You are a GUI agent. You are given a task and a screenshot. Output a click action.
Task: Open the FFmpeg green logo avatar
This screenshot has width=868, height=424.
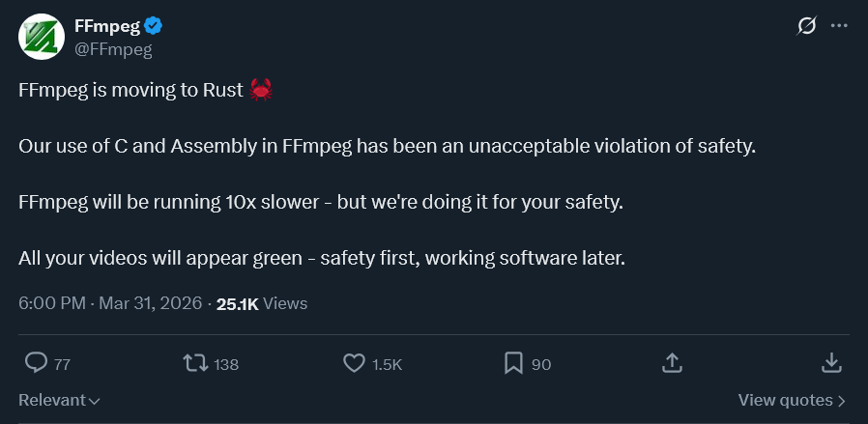click(x=43, y=37)
